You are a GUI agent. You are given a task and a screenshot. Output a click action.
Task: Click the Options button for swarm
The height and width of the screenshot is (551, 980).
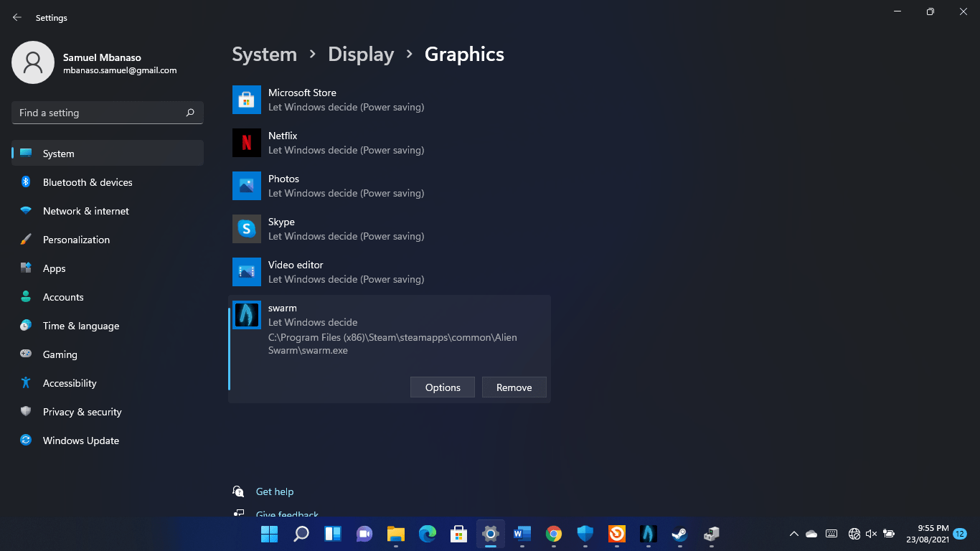click(x=443, y=387)
